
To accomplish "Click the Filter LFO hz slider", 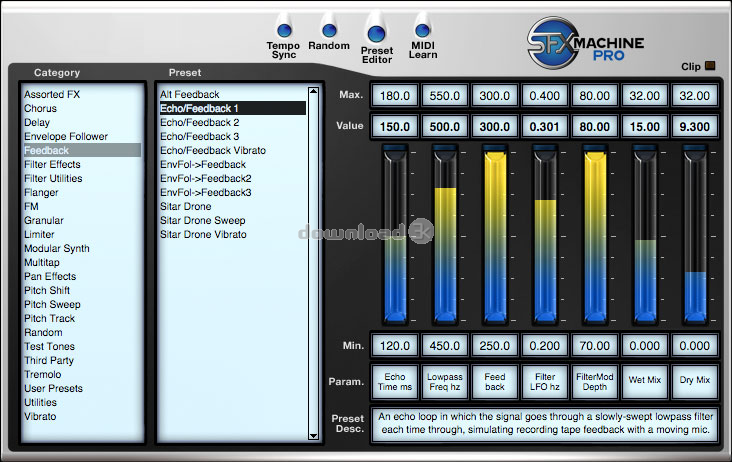I will (545, 234).
